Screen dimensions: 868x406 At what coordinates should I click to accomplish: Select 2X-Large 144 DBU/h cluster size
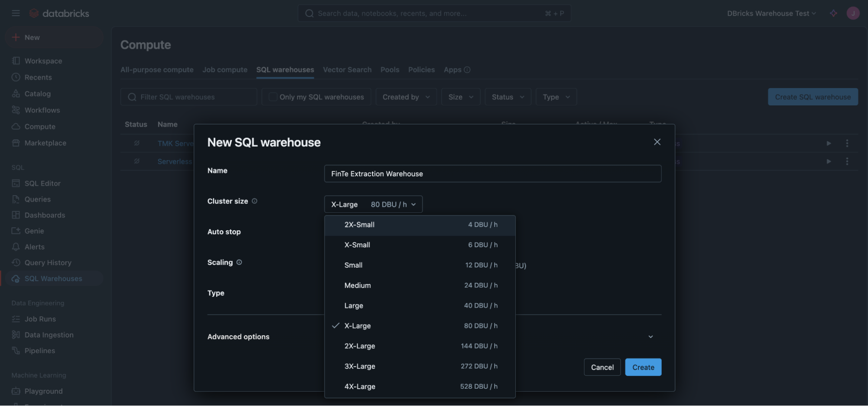(x=420, y=346)
